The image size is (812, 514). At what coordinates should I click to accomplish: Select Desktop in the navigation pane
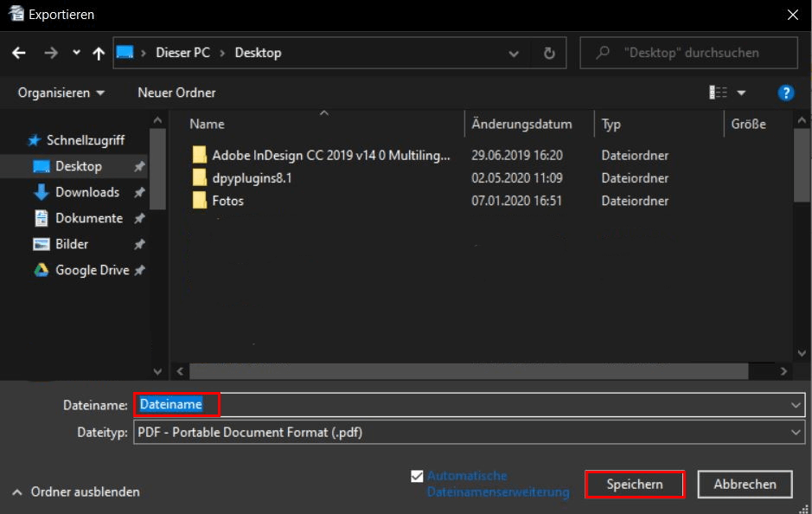78,166
